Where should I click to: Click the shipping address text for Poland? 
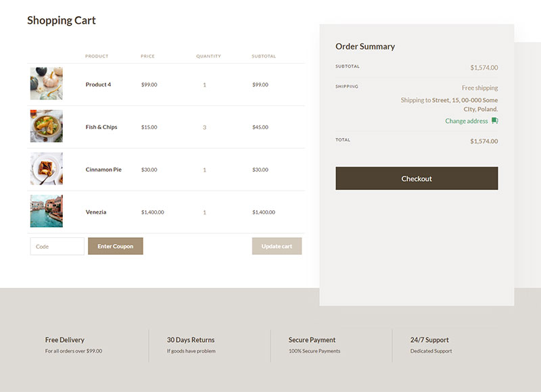coord(449,105)
